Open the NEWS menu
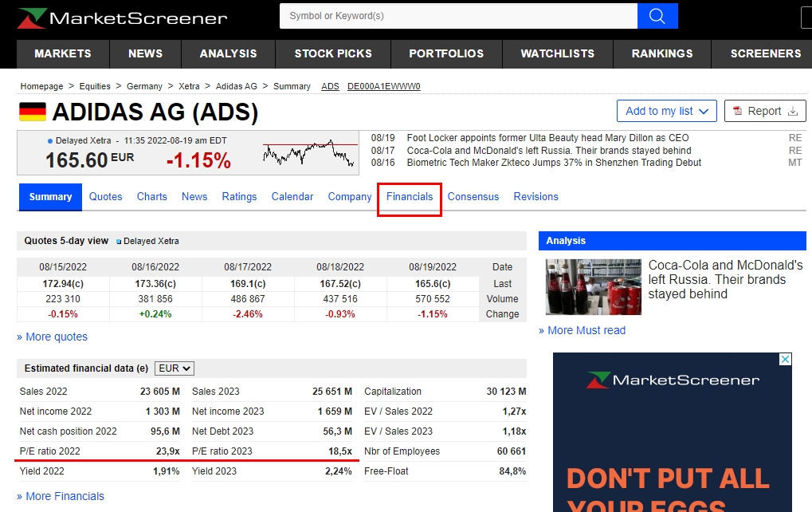 pos(146,54)
